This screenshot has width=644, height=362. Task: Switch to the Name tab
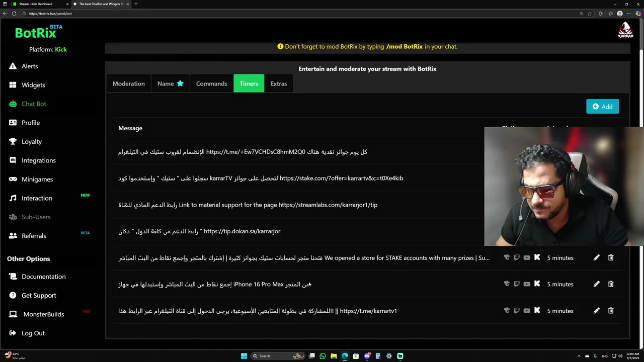coord(170,83)
